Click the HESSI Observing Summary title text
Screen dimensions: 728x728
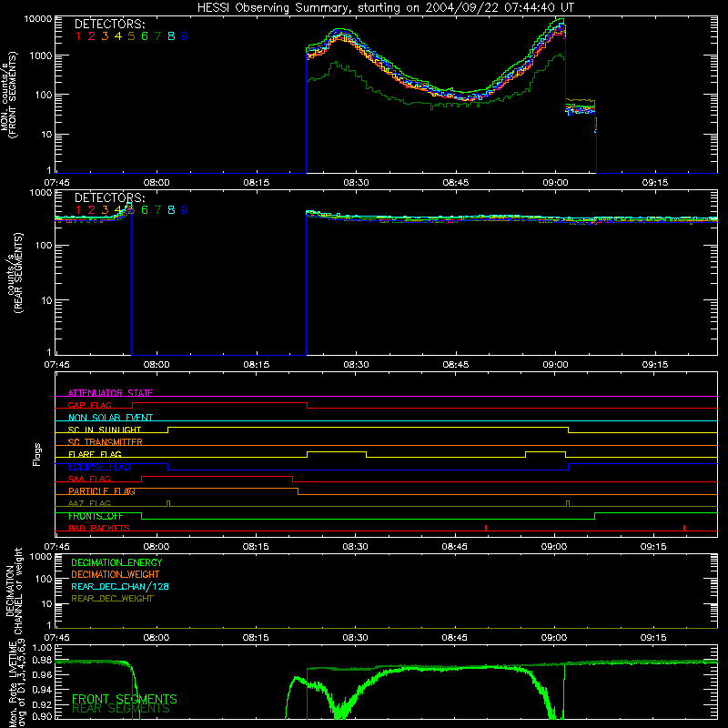tap(386, 7)
